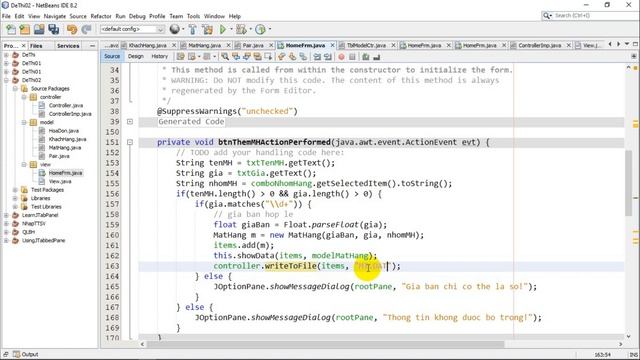
Task: Click the Shift Line Right icon
Action: [327, 57]
